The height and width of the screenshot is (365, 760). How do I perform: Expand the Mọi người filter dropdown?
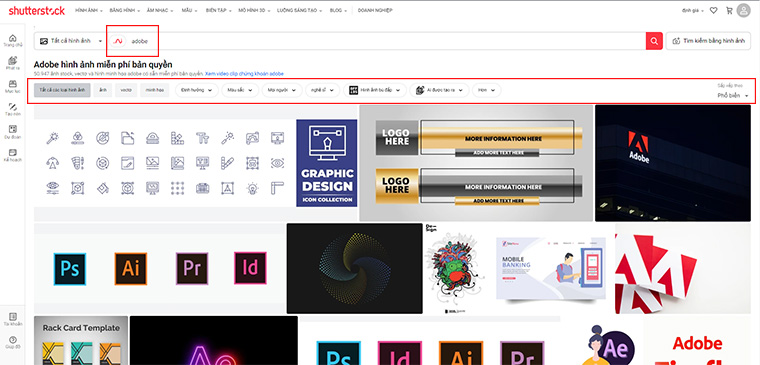coord(282,90)
